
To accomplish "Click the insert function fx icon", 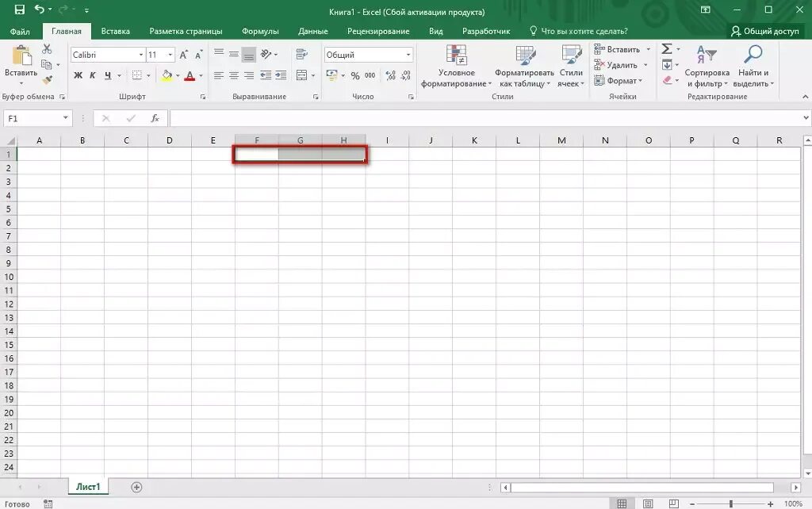I will click(x=155, y=119).
